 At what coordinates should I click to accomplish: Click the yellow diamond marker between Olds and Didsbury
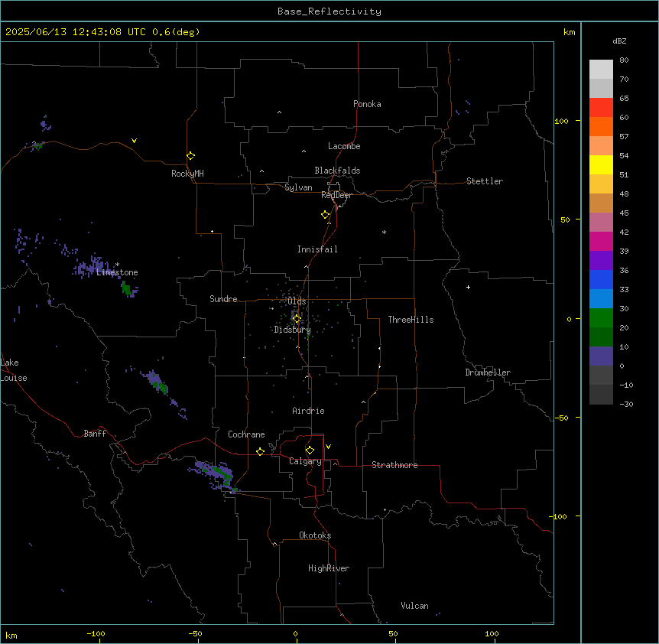coord(297,319)
